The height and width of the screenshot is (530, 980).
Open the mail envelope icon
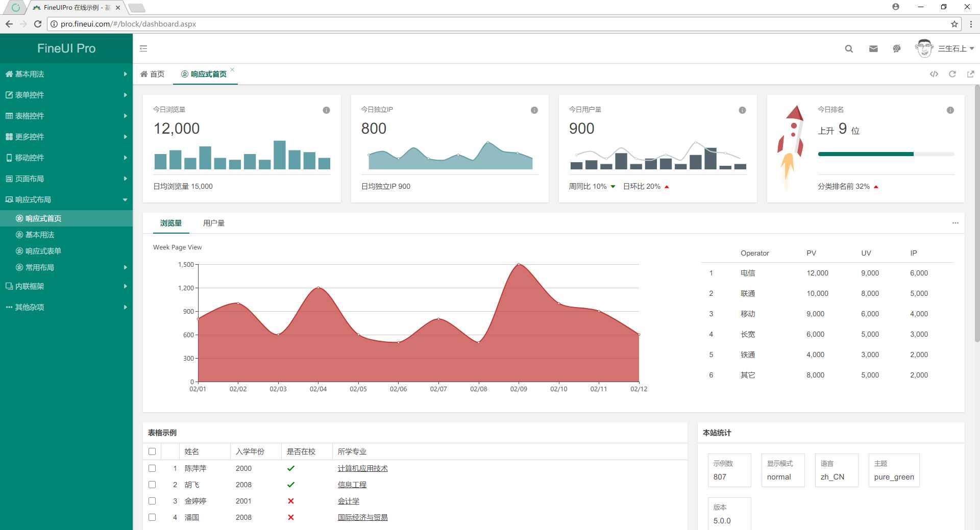873,48
